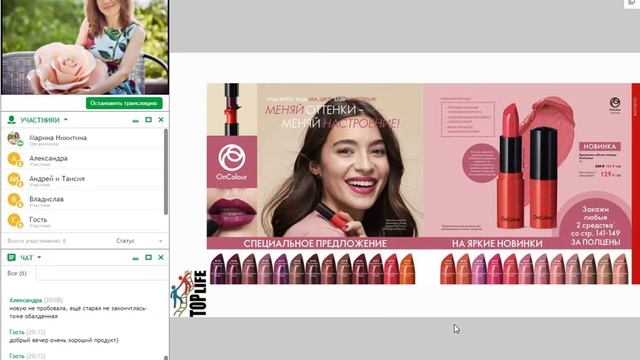Click the СПЕЦИАЛЬНОЕ ПРЕДЛОЖЕНИЕ banner text

[315, 243]
